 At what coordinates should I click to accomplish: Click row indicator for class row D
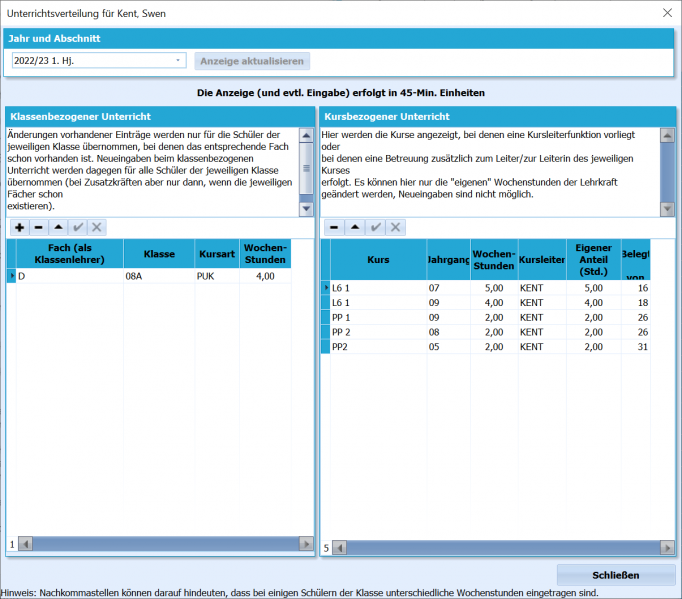(12, 276)
